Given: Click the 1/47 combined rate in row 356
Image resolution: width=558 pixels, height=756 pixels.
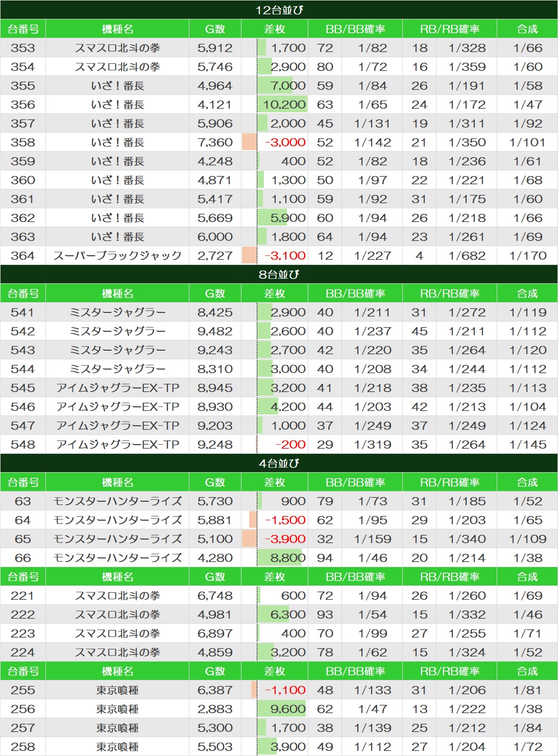Looking at the screenshot, I should [528, 105].
